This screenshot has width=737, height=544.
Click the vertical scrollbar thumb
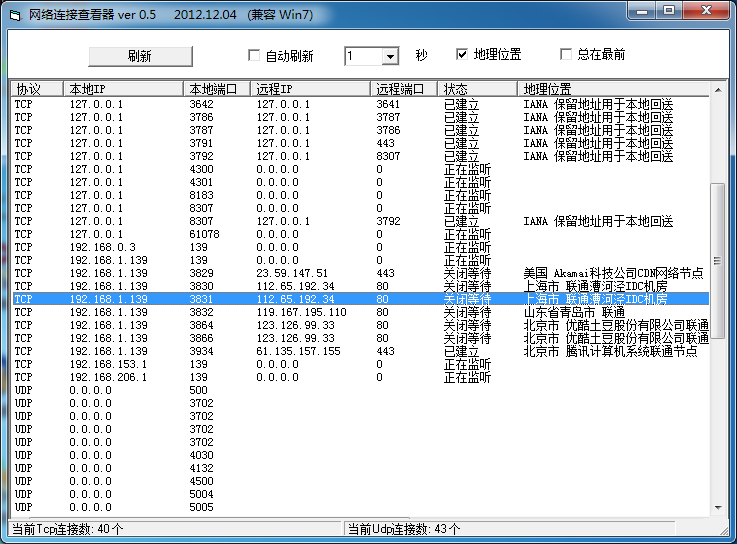pyautogui.click(x=718, y=260)
